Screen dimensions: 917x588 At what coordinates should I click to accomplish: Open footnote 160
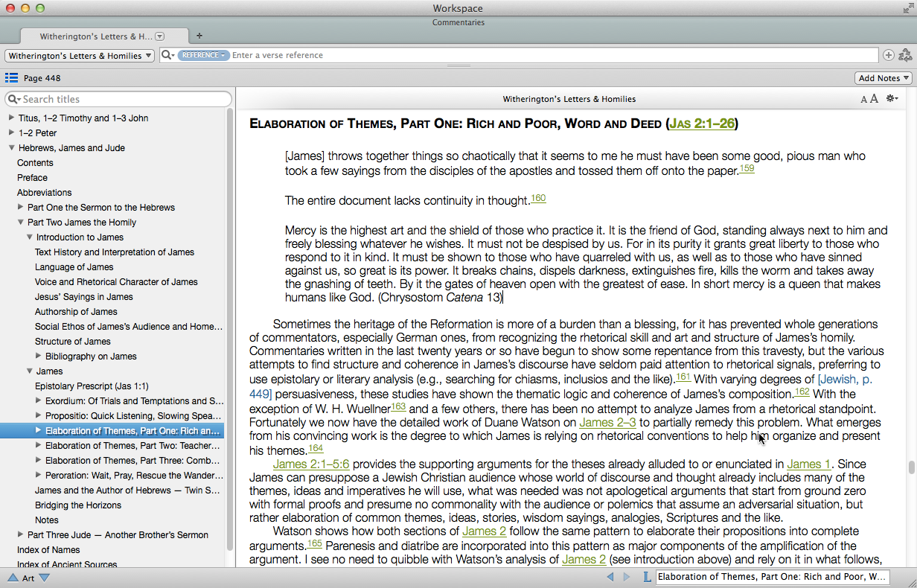(538, 198)
